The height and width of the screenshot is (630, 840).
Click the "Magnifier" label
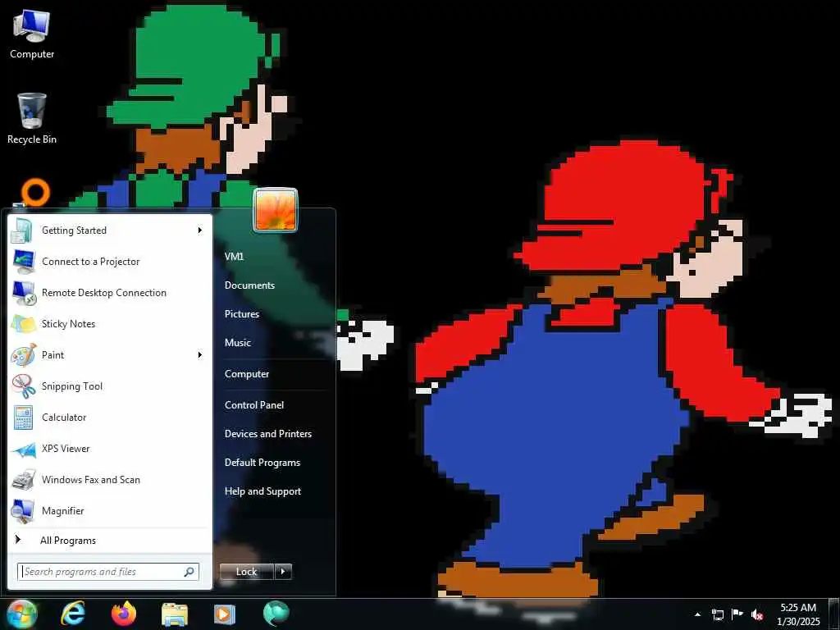(62, 511)
